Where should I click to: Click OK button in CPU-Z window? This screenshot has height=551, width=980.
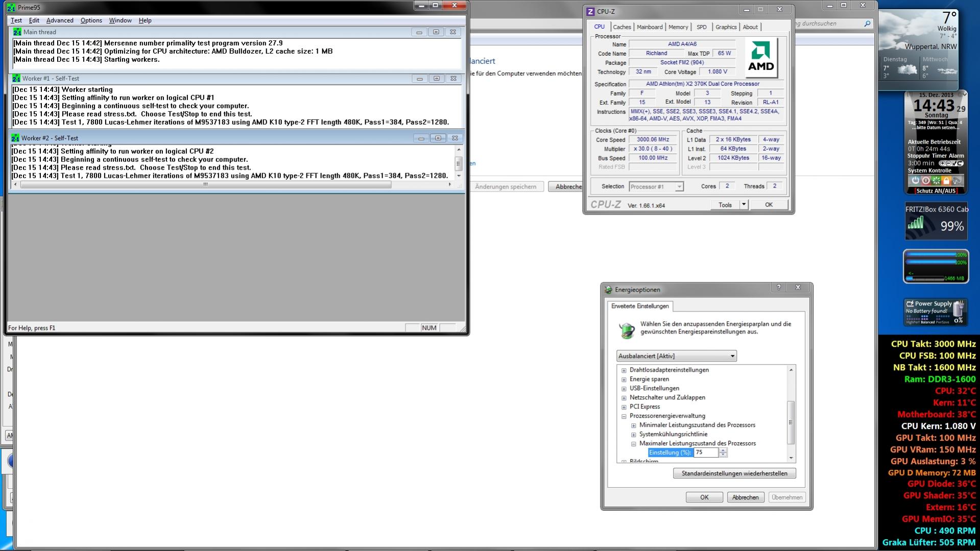769,205
